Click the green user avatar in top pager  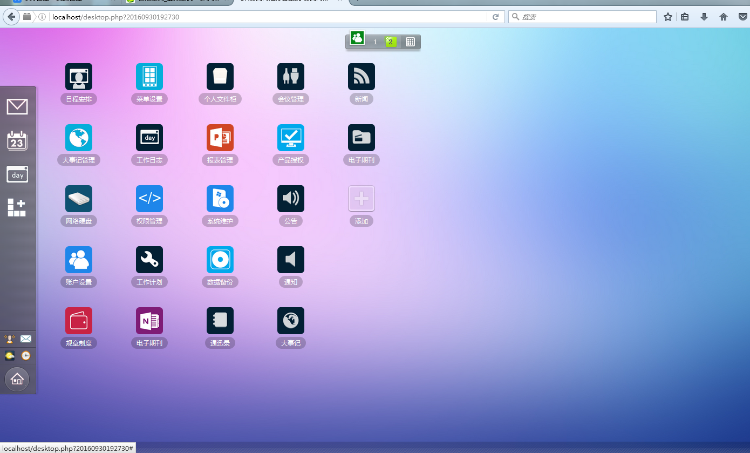coord(357,39)
